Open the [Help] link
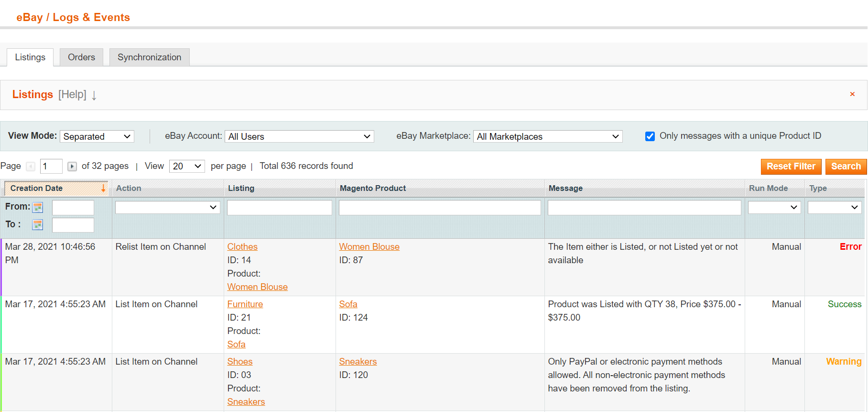This screenshot has height=412, width=868. tap(72, 95)
